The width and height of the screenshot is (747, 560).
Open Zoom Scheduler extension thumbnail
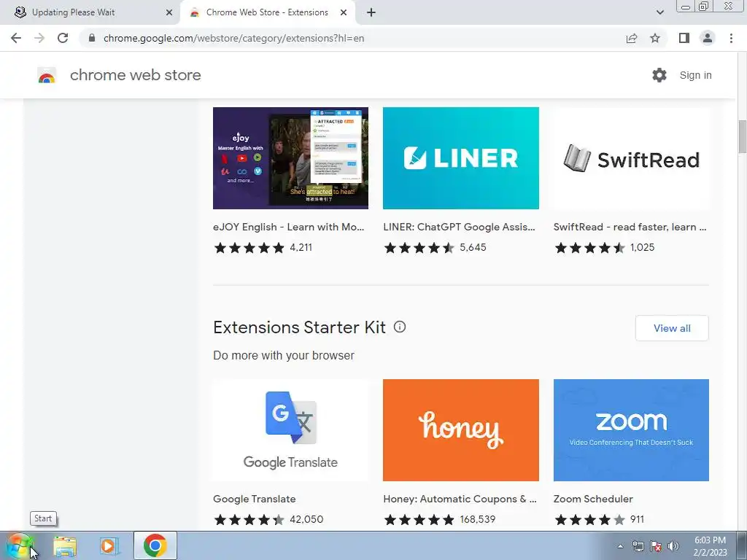click(631, 430)
